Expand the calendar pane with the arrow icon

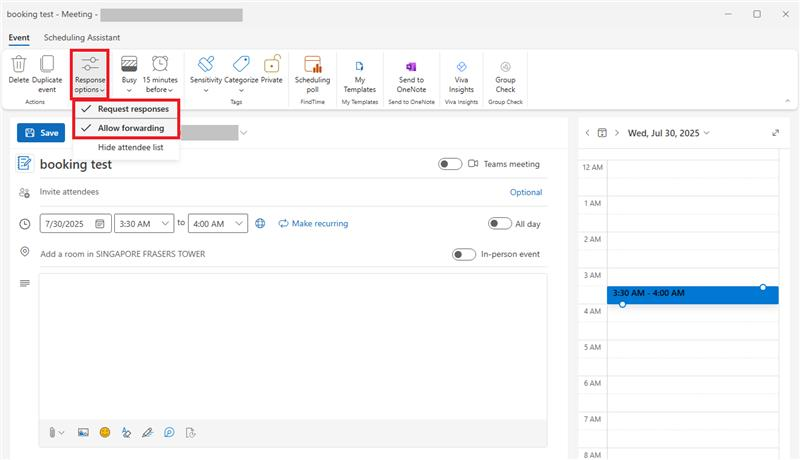point(776,133)
